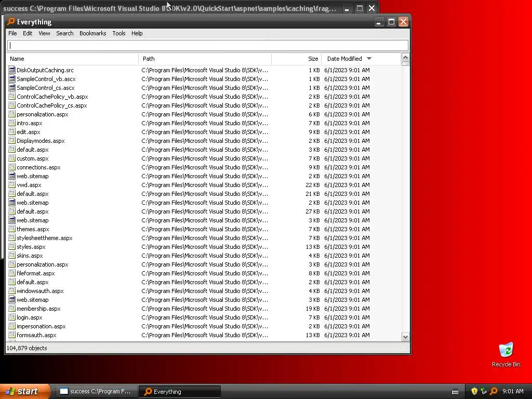Select the styles.aspx file icon
The image size is (532, 399).
(x=12, y=247)
